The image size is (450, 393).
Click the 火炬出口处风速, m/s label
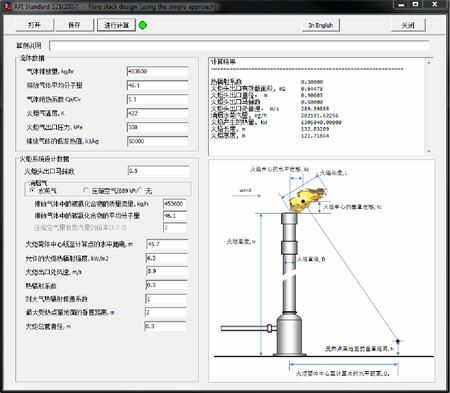pos(54,272)
